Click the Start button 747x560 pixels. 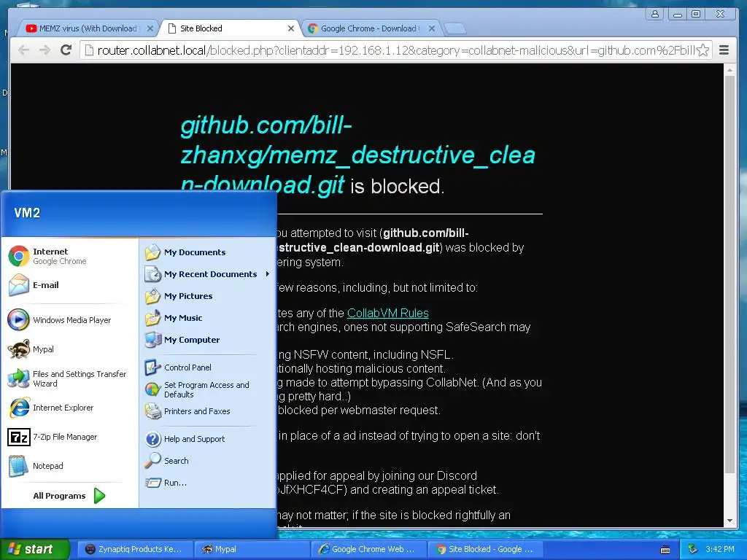(35, 549)
